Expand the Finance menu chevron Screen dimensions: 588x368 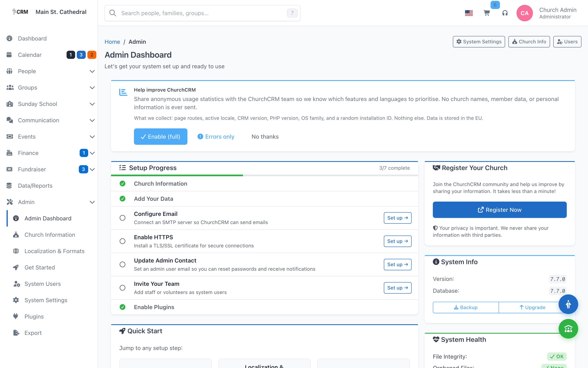tap(92, 153)
